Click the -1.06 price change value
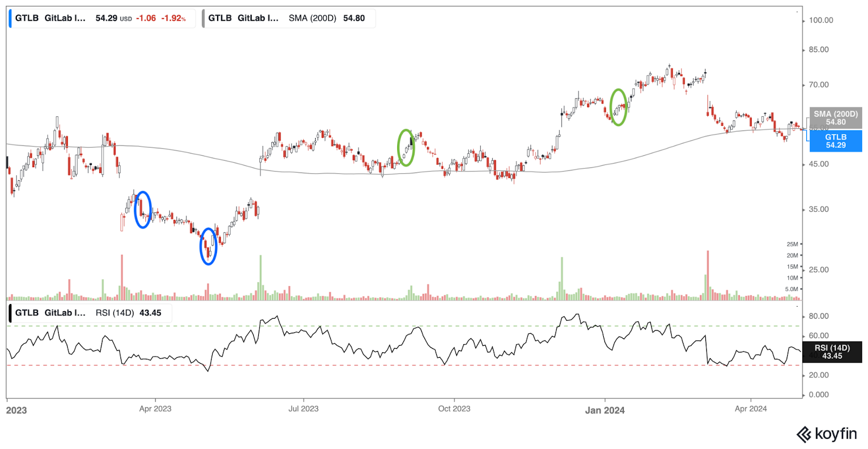The height and width of the screenshot is (449, 868). click(x=146, y=18)
